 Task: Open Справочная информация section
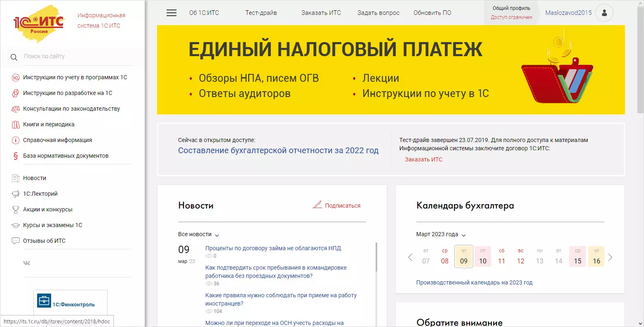point(57,140)
